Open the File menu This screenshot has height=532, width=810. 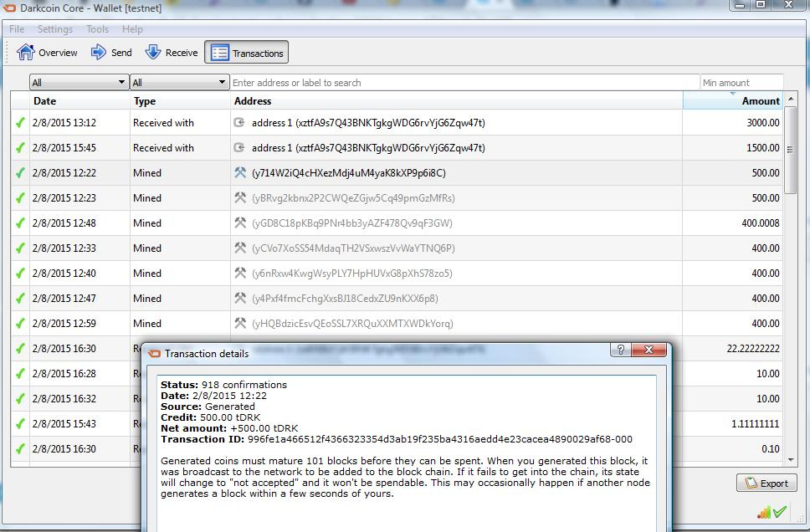click(17, 29)
